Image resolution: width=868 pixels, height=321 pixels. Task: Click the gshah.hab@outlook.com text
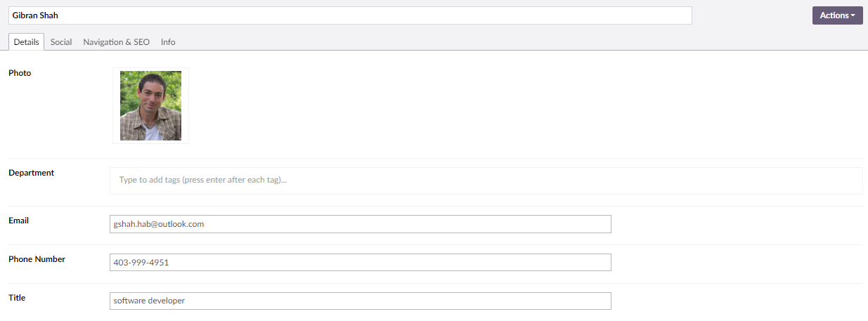pos(159,224)
